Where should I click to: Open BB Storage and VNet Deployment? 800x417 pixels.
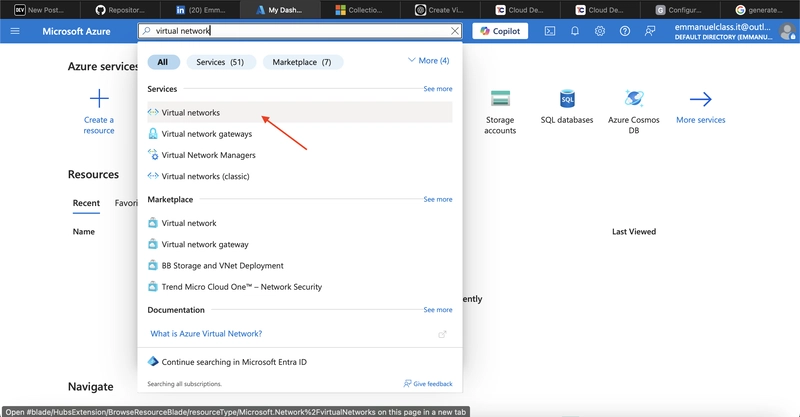(299, 265)
